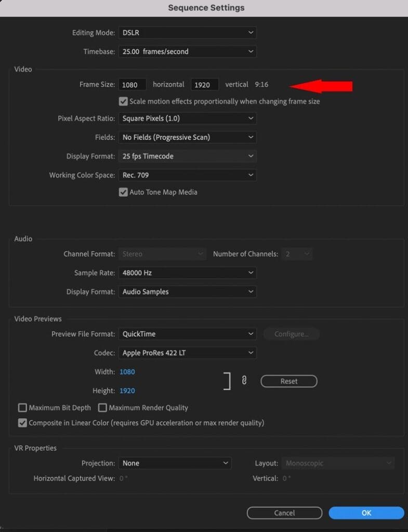Open the VR Projection dropdown
Viewport: 408px width, 532px height.
(x=175, y=463)
